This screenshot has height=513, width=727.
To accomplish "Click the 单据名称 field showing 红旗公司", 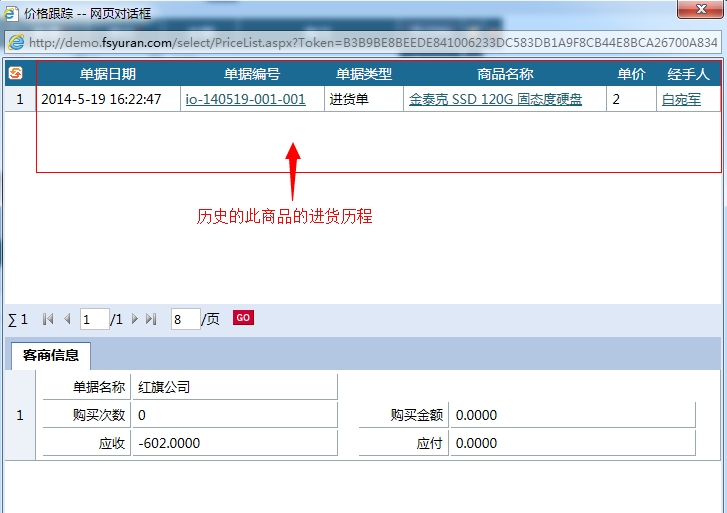I will [234, 387].
